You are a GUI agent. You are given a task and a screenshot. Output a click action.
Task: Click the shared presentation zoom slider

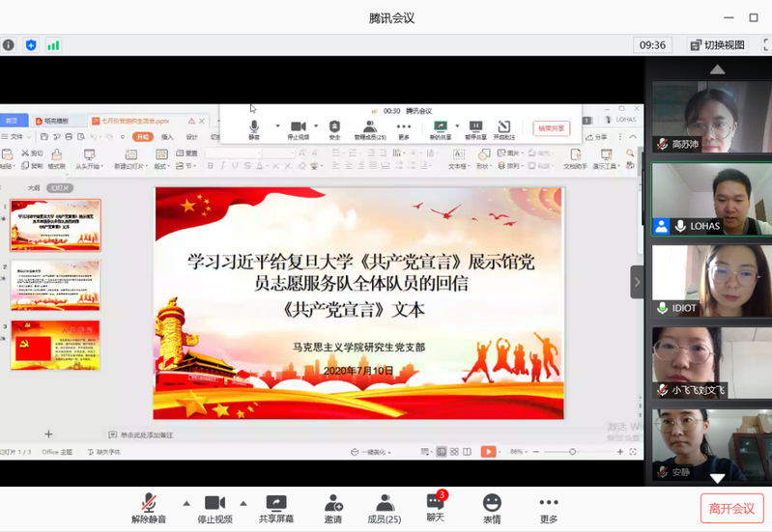572,451
